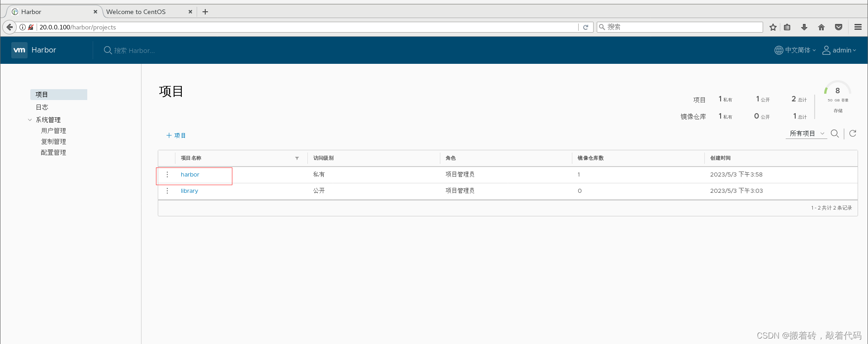Click the globe language icon
Viewport: 868px width, 344px height.
pyautogui.click(x=778, y=50)
